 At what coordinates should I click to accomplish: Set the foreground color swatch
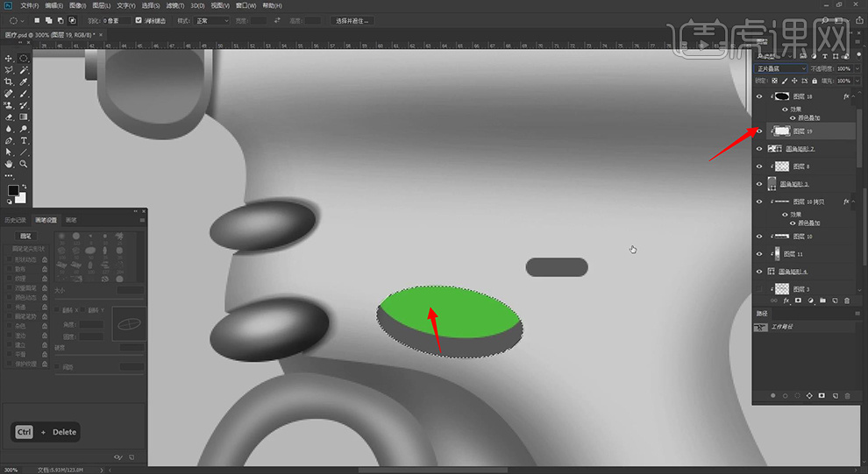[13, 190]
